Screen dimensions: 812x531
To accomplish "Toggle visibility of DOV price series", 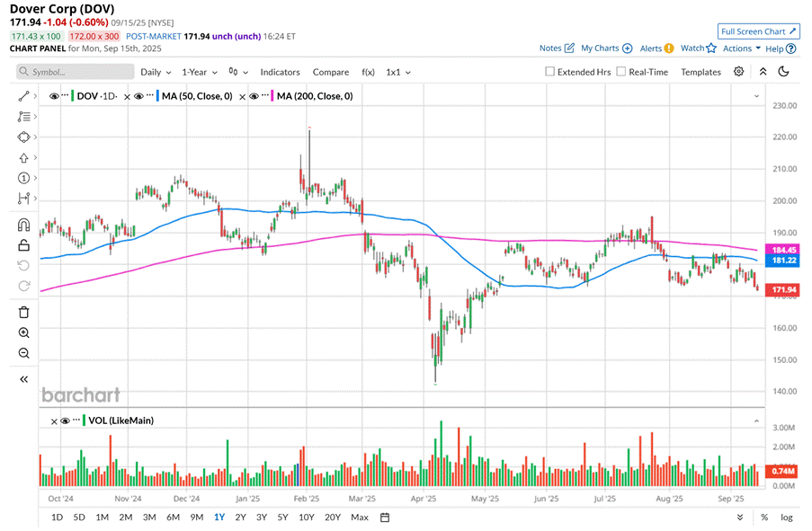I will click(x=54, y=96).
